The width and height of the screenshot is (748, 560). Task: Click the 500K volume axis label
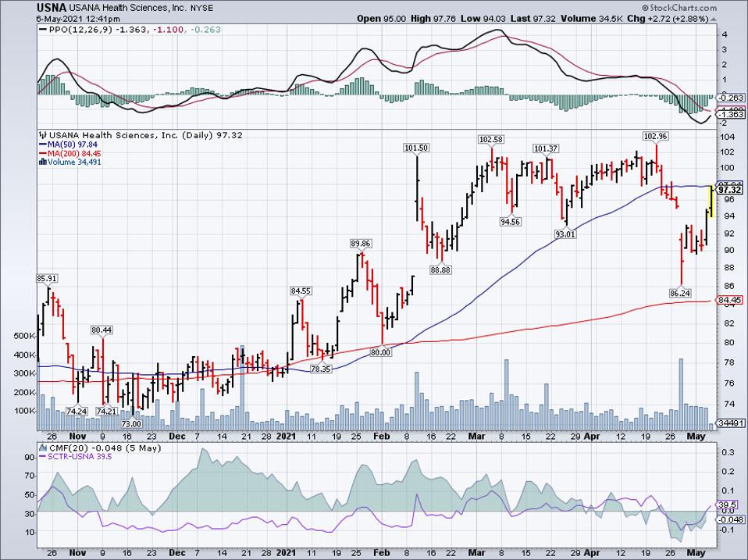(25, 336)
